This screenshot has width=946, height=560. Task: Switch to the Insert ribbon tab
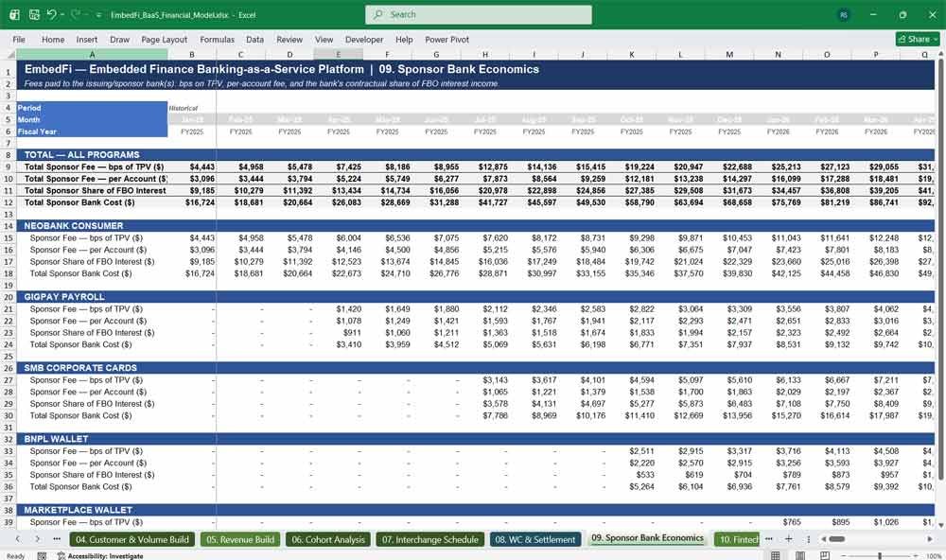tap(87, 39)
